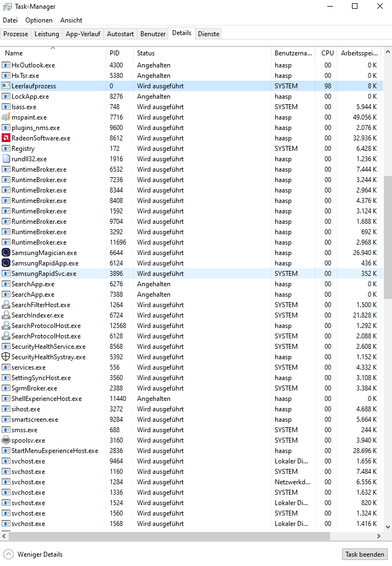Click the SamsungMagician.exe icon
This screenshot has height=566, width=392.
[x=6, y=253]
